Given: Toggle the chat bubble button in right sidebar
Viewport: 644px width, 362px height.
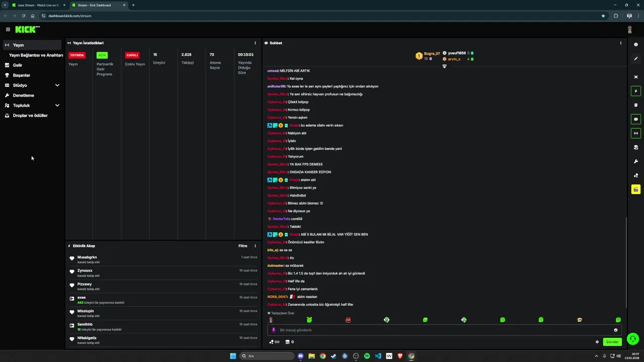Looking at the screenshot, I should pos(636,119).
